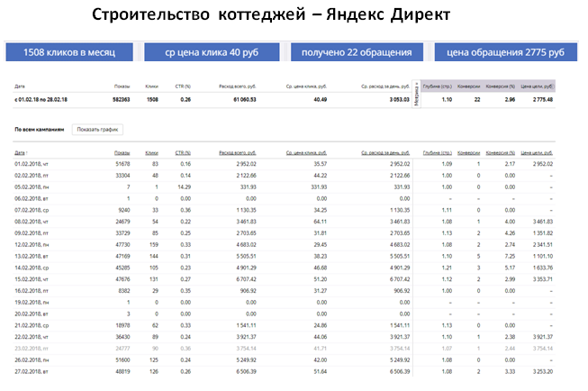Select the 26.02.2018, пн date row
The image size is (588, 391).
coord(284,360)
